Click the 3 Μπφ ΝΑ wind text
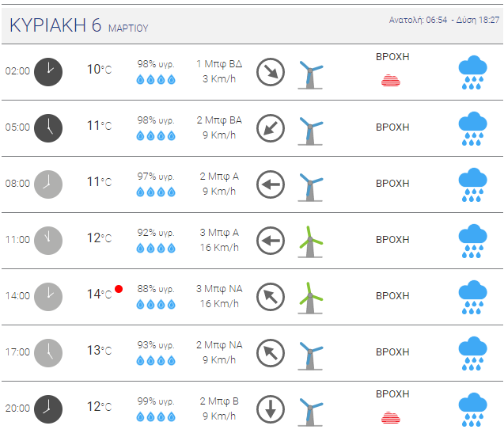Viewport: 504px width, 437px height. coord(219,289)
